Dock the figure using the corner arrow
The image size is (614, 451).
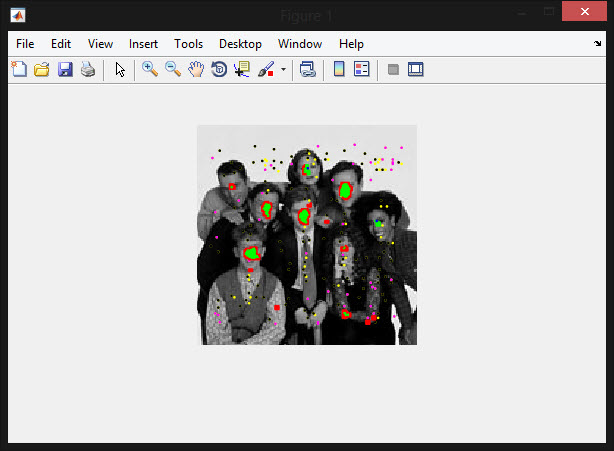[597, 43]
